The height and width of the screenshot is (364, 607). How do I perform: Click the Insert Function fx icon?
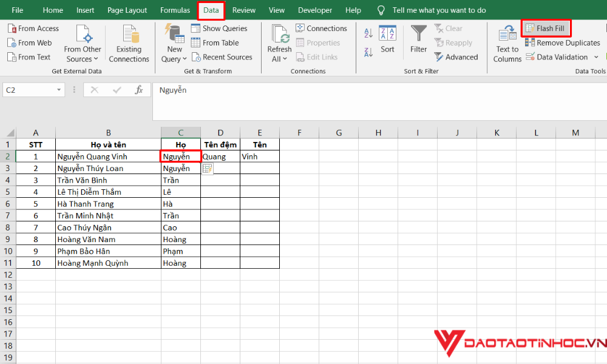coord(138,90)
